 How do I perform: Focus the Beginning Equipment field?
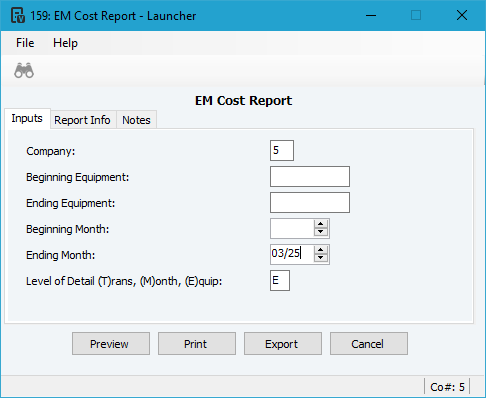pyautogui.click(x=310, y=176)
